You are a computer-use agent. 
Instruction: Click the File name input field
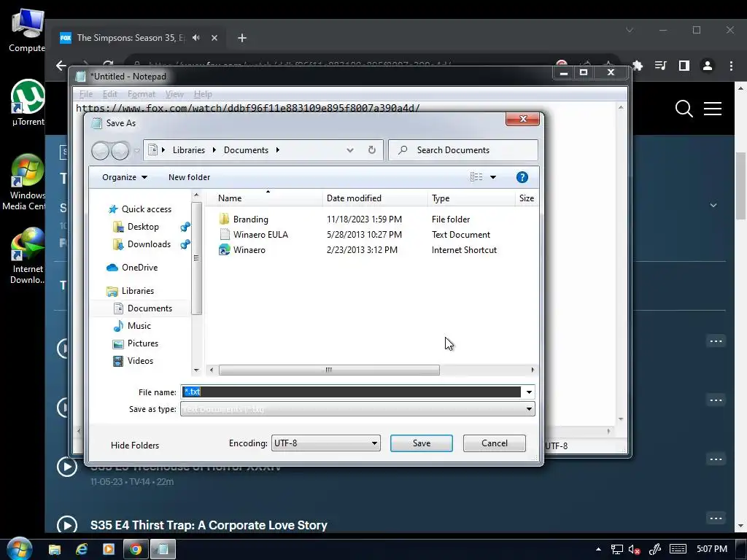[x=352, y=392]
